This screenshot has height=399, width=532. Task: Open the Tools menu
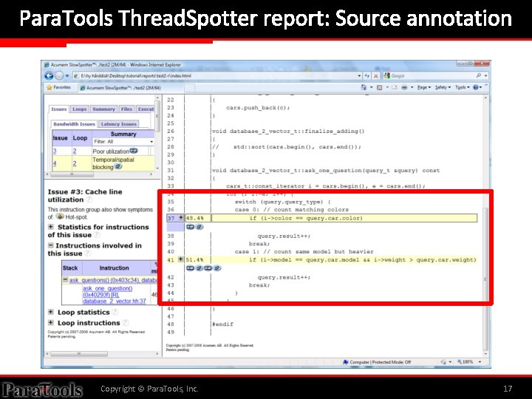tap(462, 87)
